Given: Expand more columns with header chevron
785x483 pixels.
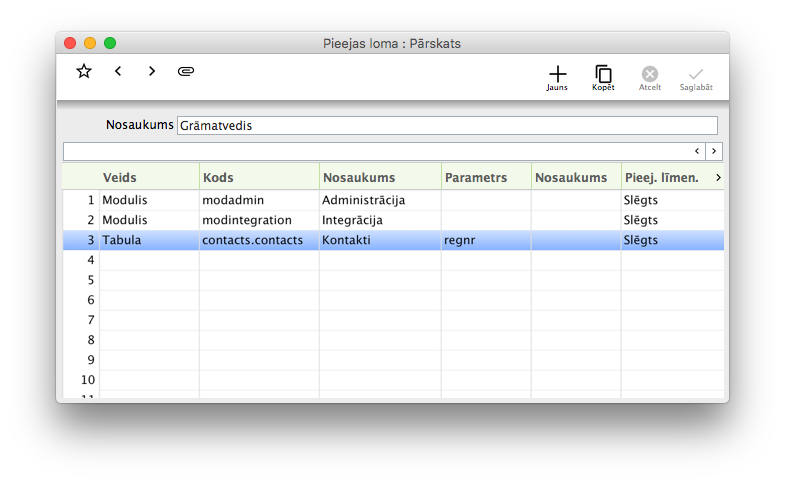Looking at the screenshot, I should pyautogui.click(x=717, y=177).
